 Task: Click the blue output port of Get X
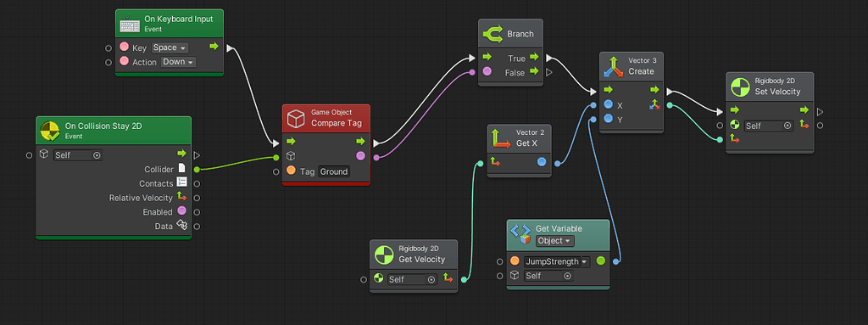pos(542,162)
